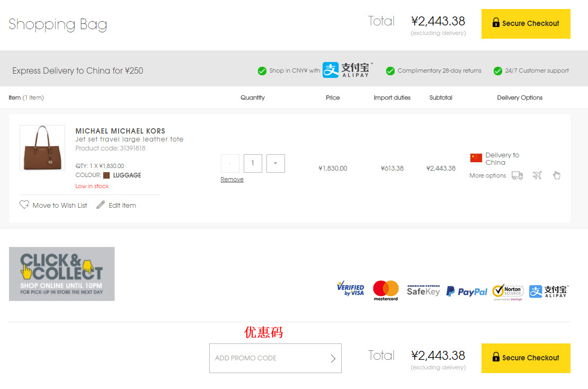Click the Express Delivery to China for ¥250 text
Screen dimensions: 588x389
(78, 70)
